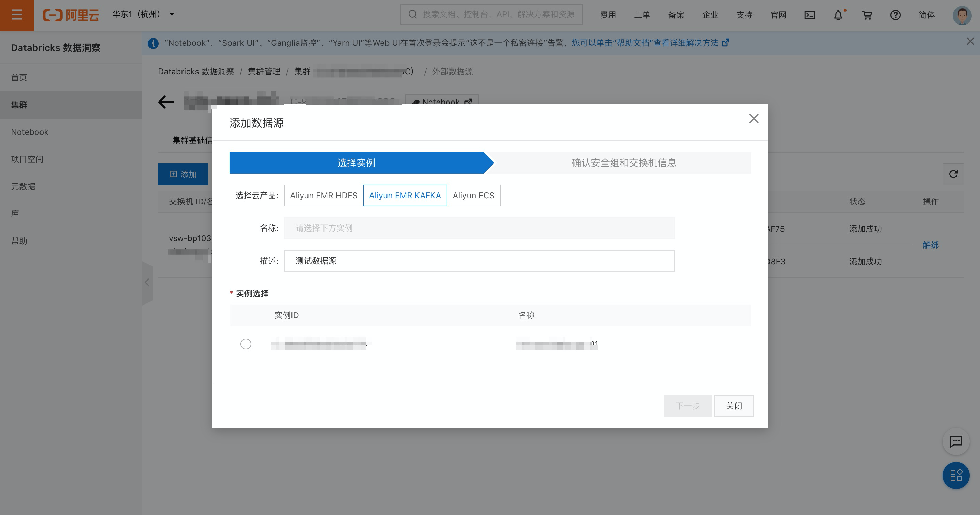The image size is (980, 515).
Task: Click the Alibaba Cloud logo
Action: (x=71, y=15)
